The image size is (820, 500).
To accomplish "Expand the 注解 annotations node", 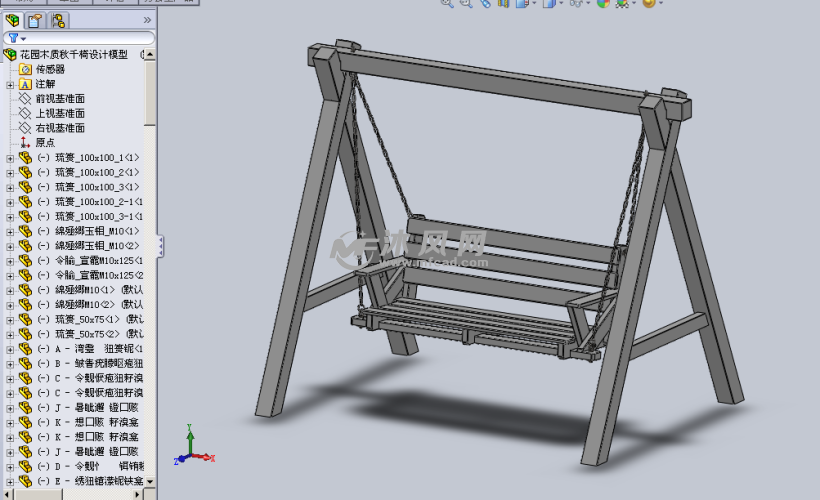I will (10, 84).
